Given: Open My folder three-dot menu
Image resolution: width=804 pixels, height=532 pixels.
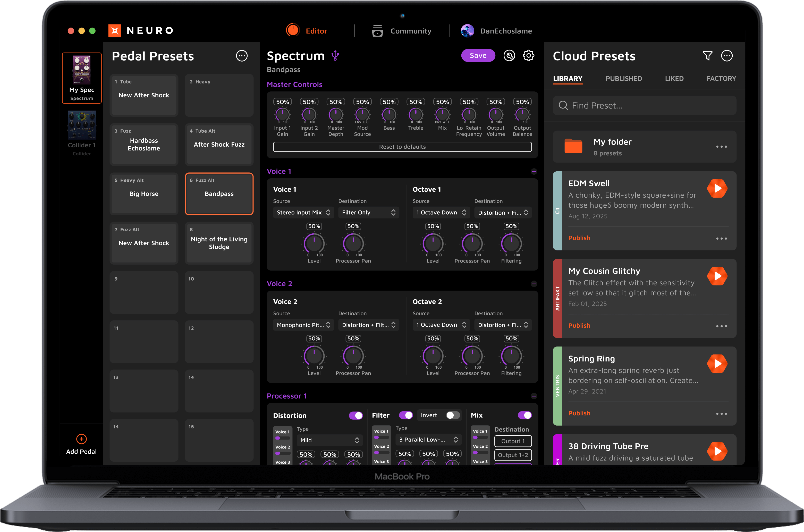Looking at the screenshot, I should [721, 147].
